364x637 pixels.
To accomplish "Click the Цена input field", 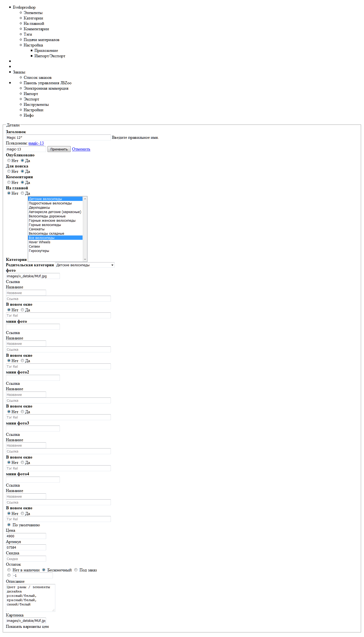I will point(26,536).
